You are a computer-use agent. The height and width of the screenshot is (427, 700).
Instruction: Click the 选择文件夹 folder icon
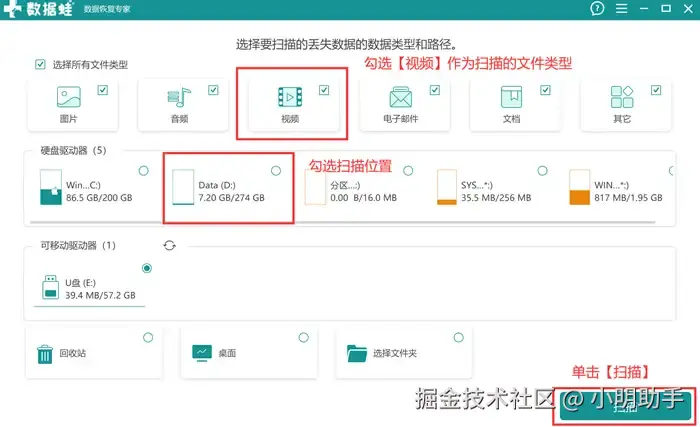coord(357,353)
